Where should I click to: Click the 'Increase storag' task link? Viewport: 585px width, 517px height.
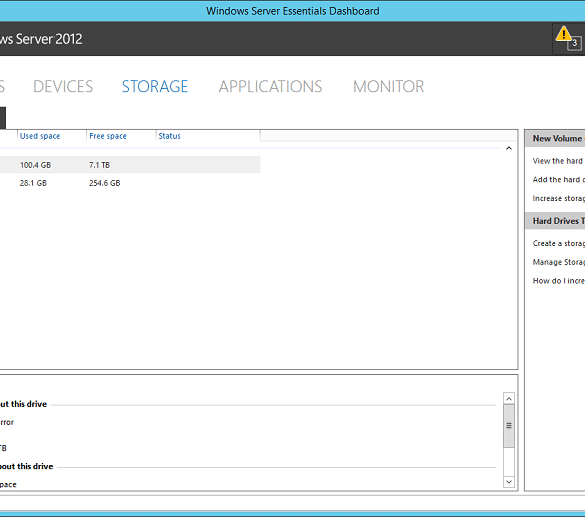click(559, 198)
